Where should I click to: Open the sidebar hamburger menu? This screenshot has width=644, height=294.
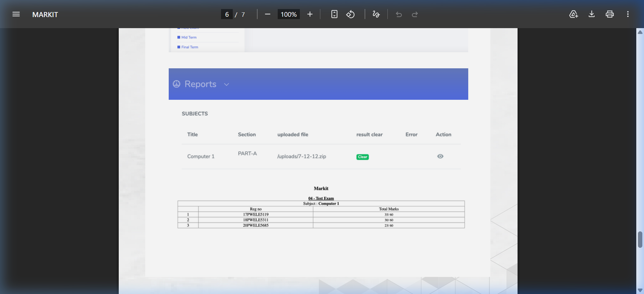(x=16, y=14)
